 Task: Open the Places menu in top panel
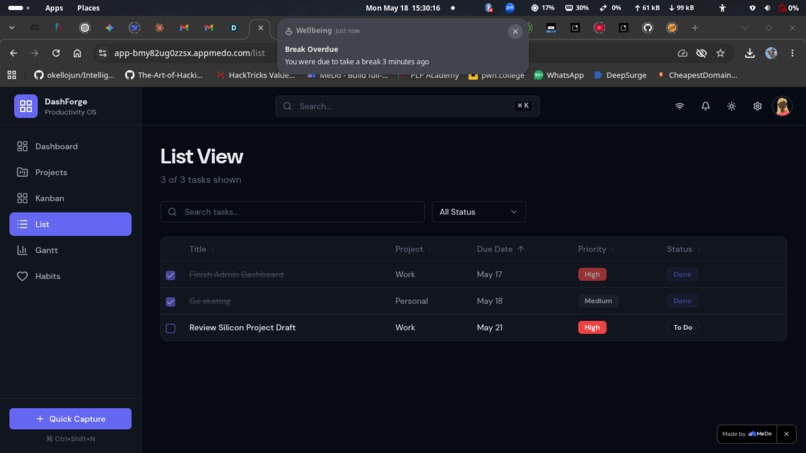coord(88,8)
